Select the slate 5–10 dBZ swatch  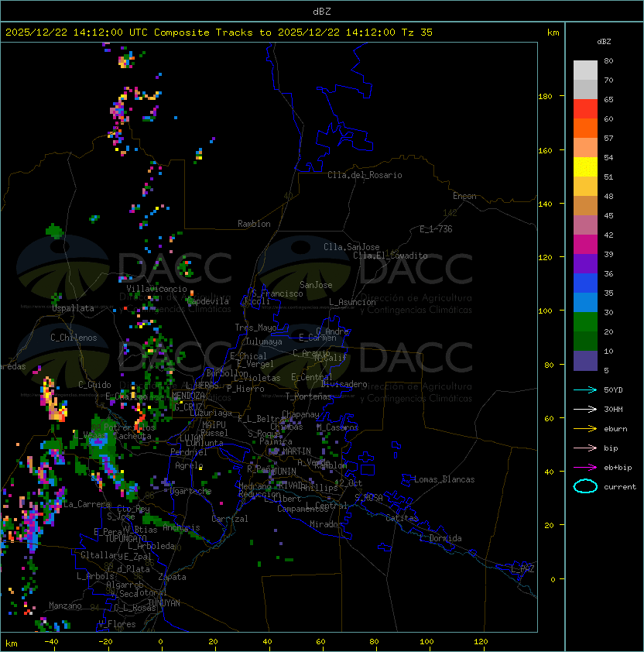(585, 361)
